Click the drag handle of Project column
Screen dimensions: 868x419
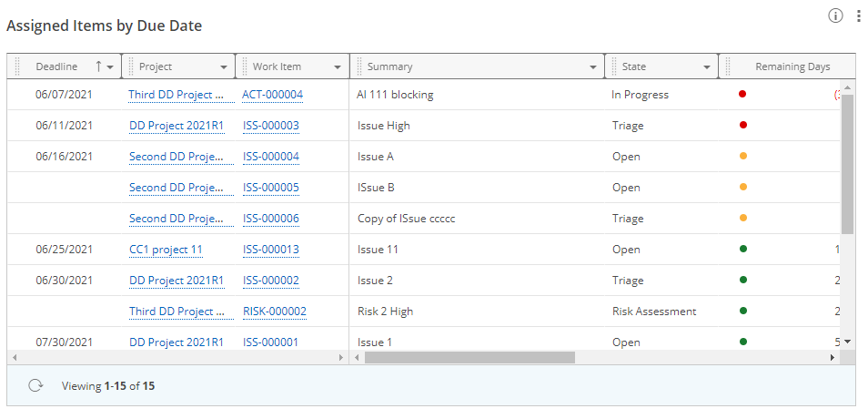pyautogui.click(x=131, y=66)
